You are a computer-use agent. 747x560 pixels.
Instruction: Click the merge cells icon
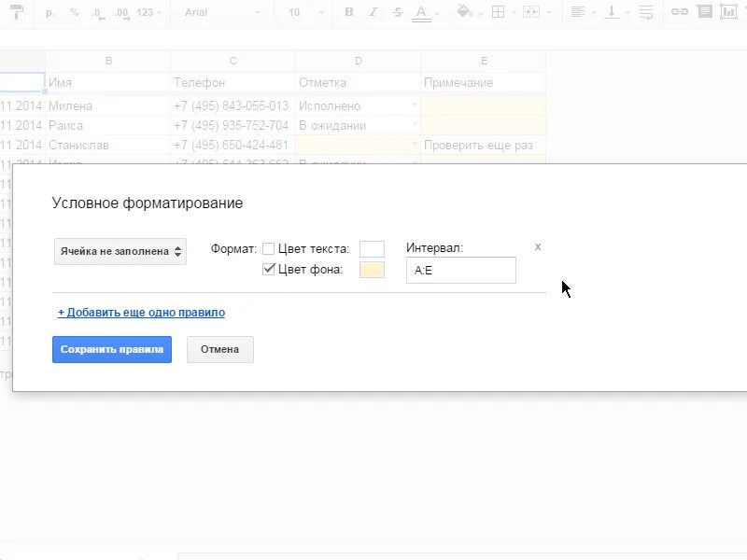(x=531, y=12)
